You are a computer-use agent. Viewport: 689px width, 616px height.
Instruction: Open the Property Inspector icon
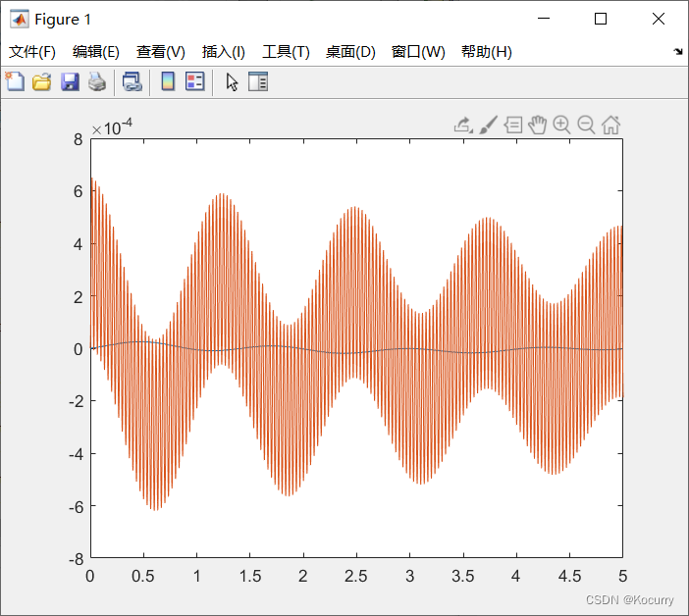point(258,81)
